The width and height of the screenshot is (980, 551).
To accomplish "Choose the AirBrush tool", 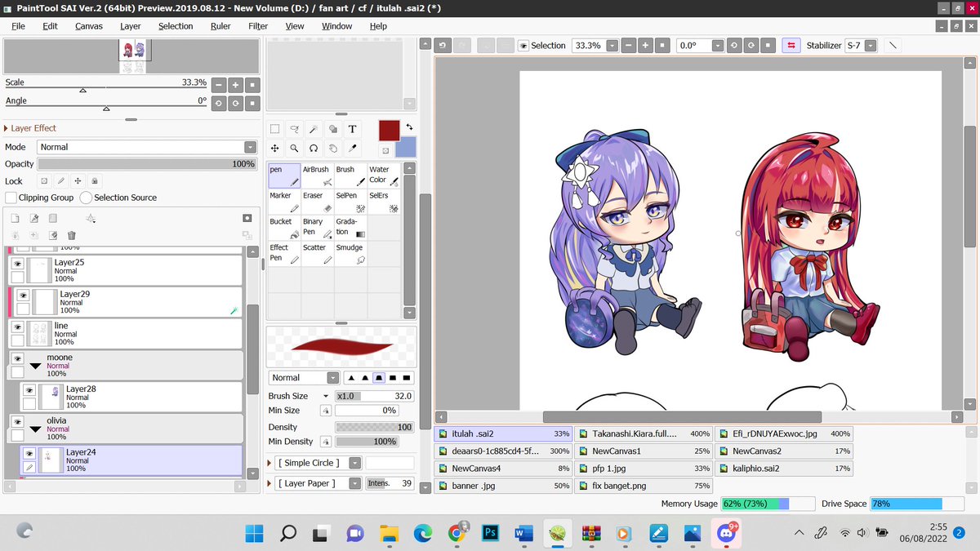I will point(317,176).
